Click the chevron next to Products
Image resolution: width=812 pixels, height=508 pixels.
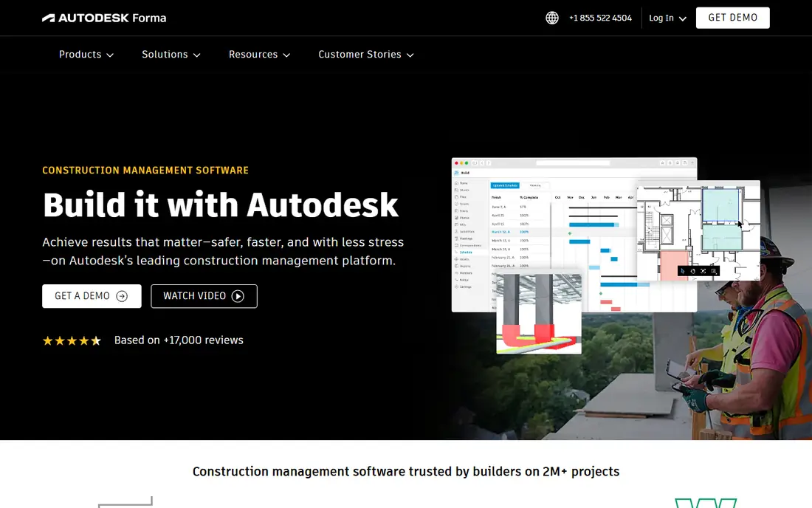point(110,55)
